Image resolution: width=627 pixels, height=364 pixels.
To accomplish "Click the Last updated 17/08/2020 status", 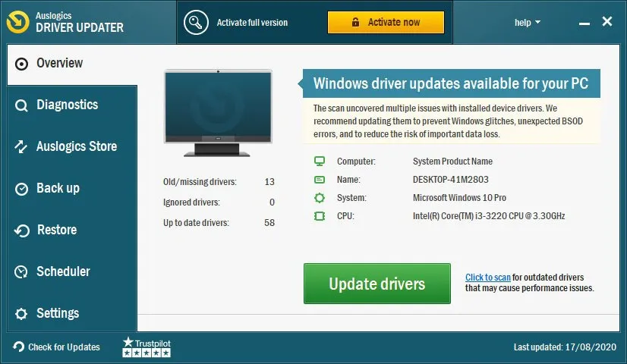I will point(565,347).
